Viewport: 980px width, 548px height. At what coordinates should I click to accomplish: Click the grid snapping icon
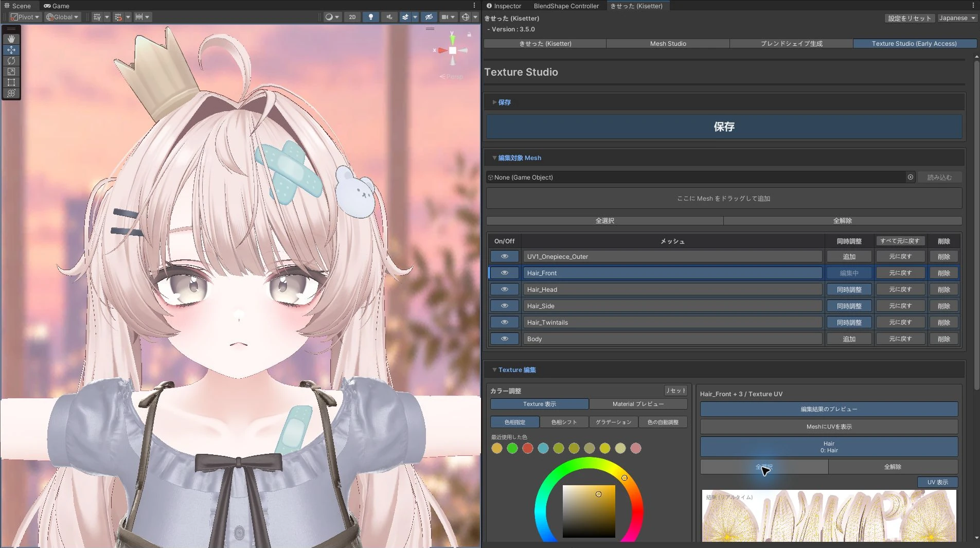click(118, 17)
